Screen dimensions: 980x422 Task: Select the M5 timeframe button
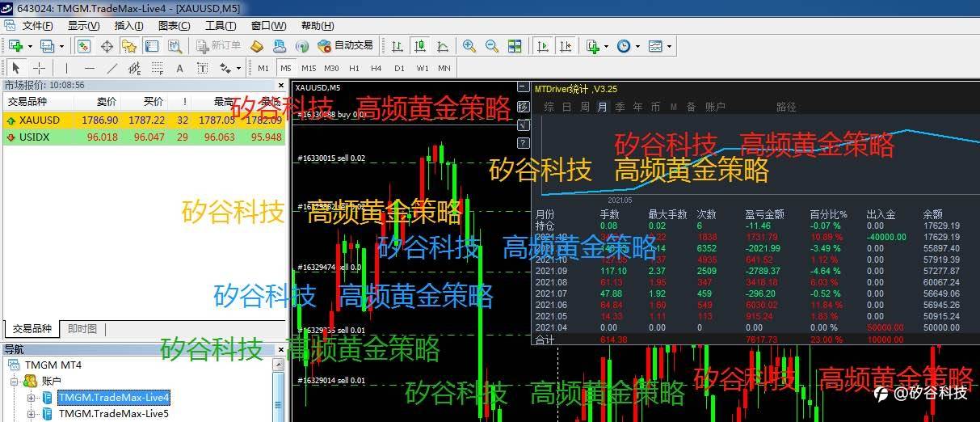click(x=285, y=68)
